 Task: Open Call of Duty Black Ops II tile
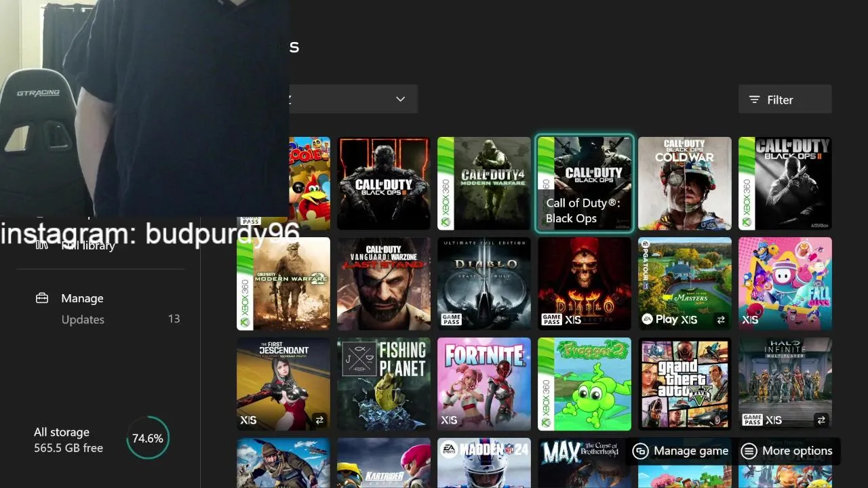(785, 183)
